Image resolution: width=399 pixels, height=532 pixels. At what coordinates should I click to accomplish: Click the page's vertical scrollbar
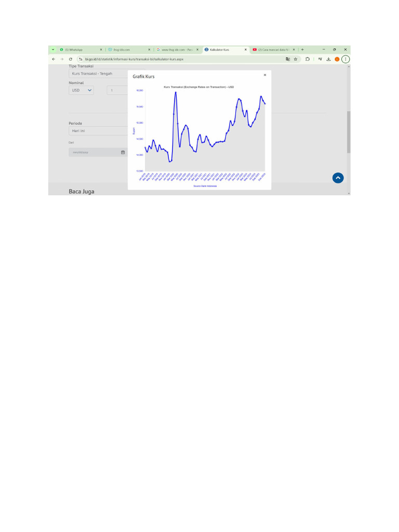click(x=349, y=132)
